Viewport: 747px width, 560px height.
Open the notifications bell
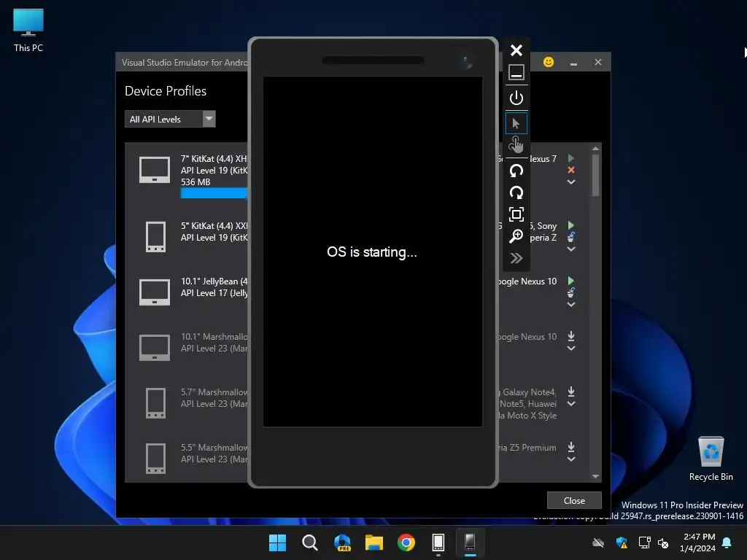(x=727, y=542)
